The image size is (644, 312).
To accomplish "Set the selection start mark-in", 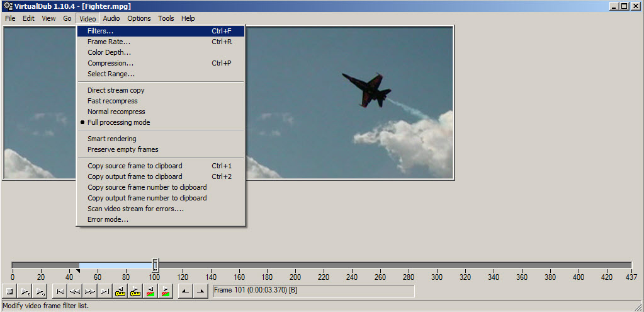I will (186, 291).
